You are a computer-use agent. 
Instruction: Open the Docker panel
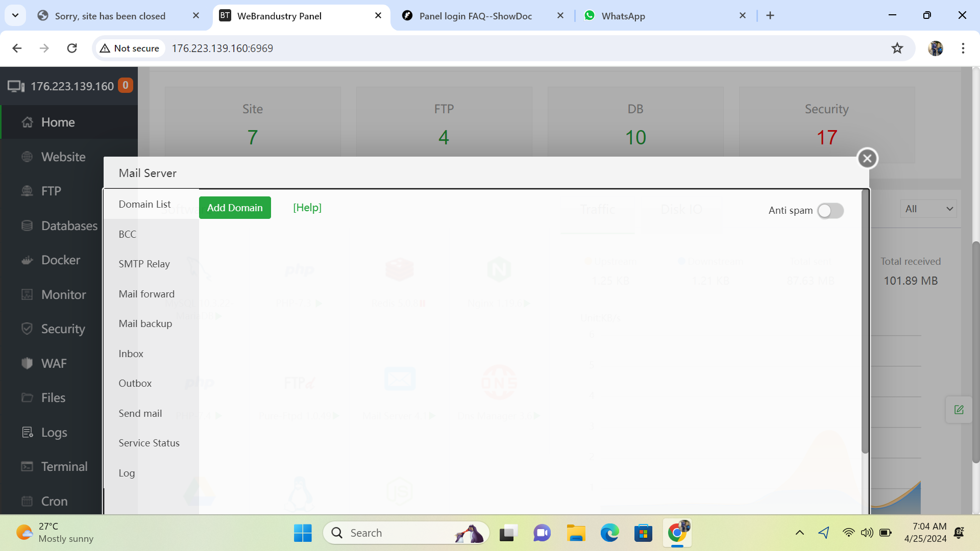coord(60,260)
